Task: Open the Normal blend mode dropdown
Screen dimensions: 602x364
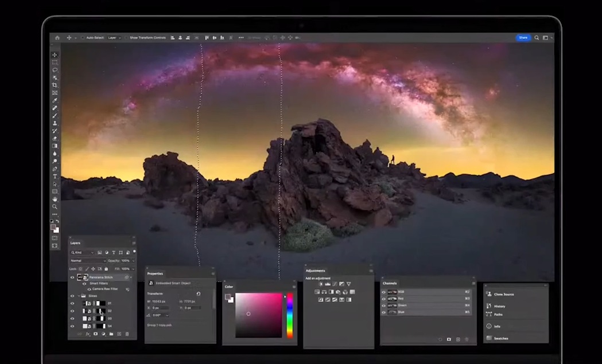Action: 88,260
